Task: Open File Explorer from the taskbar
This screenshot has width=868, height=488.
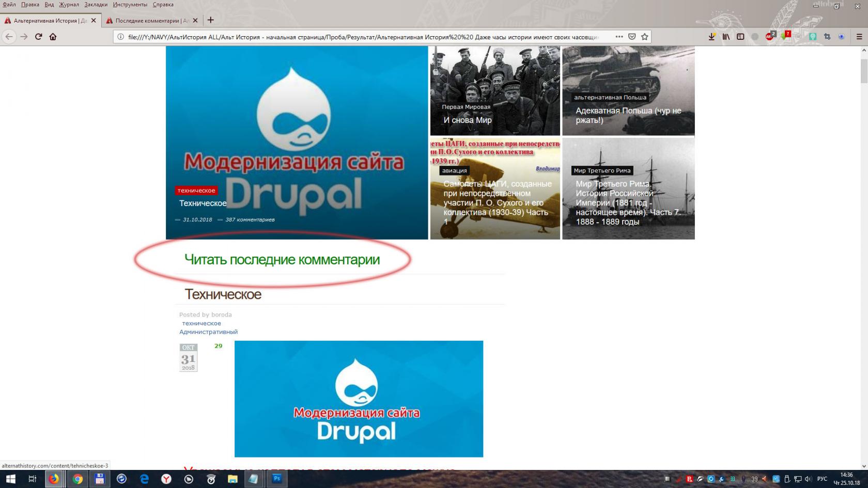Action: [x=233, y=479]
